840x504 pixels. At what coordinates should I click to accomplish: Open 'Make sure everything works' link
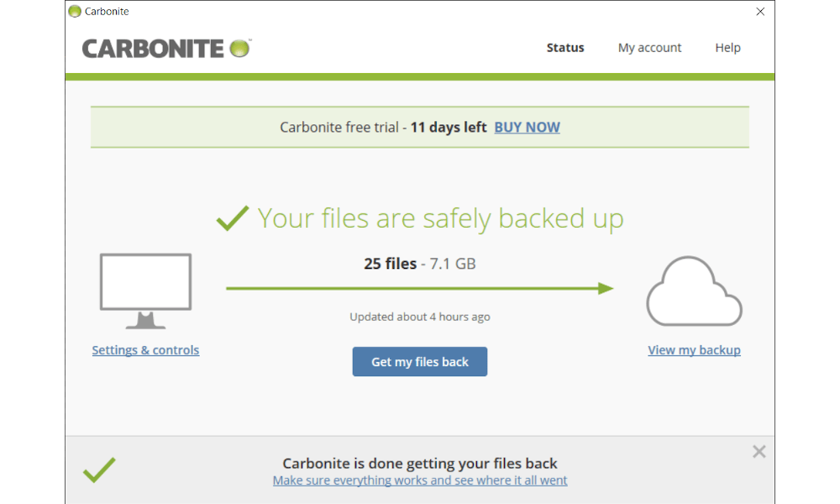pyautogui.click(x=420, y=480)
